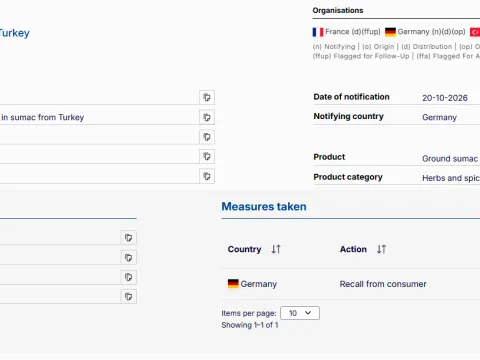Click the date value '20-10-2026'
This screenshot has height=360, width=480.
[445, 98]
